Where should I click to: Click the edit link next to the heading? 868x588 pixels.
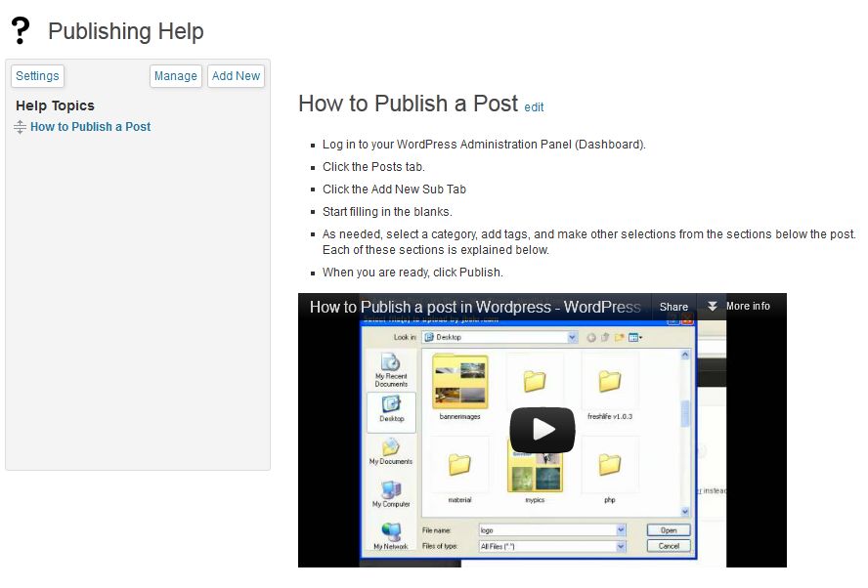click(x=534, y=107)
